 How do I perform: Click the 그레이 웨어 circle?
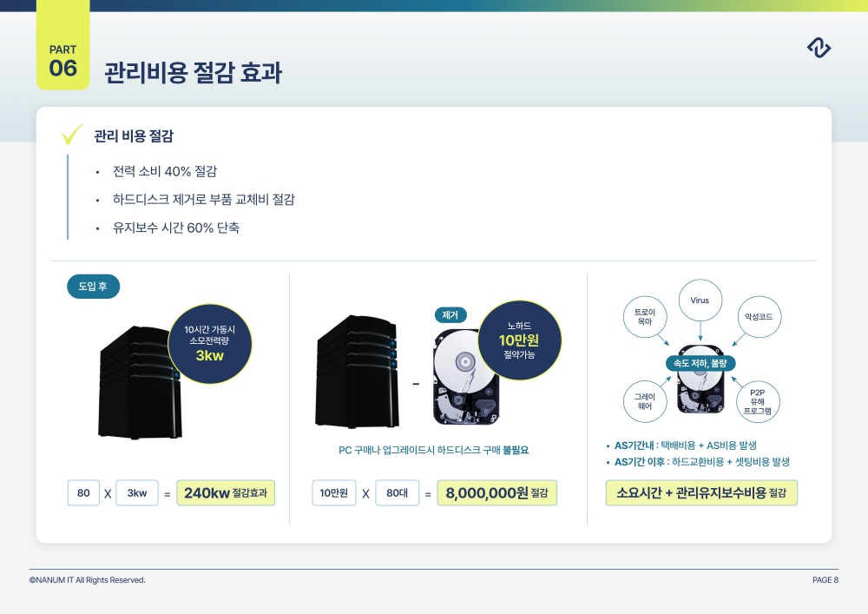tap(644, 401)
